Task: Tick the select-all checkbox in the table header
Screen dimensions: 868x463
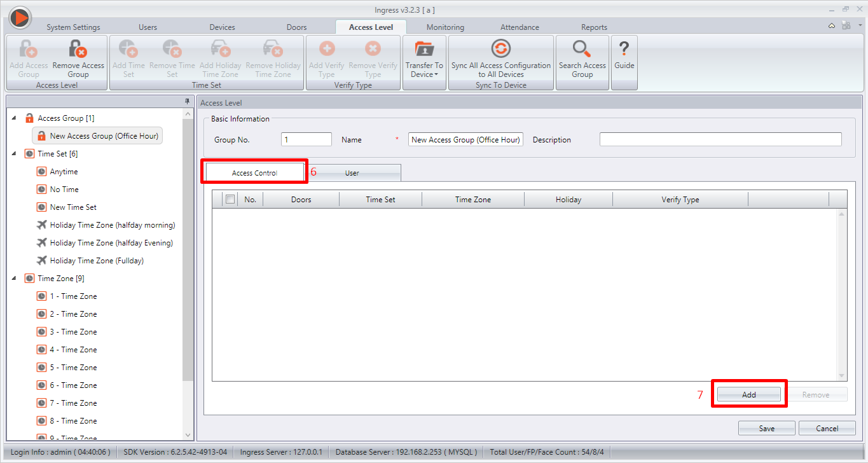Action: click(230, 199)
